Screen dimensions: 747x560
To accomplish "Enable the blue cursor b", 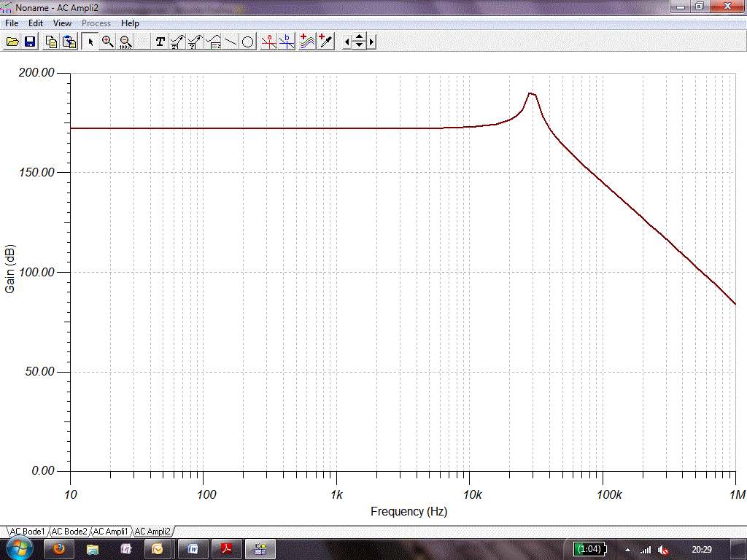I will click(x=287, y=42).
